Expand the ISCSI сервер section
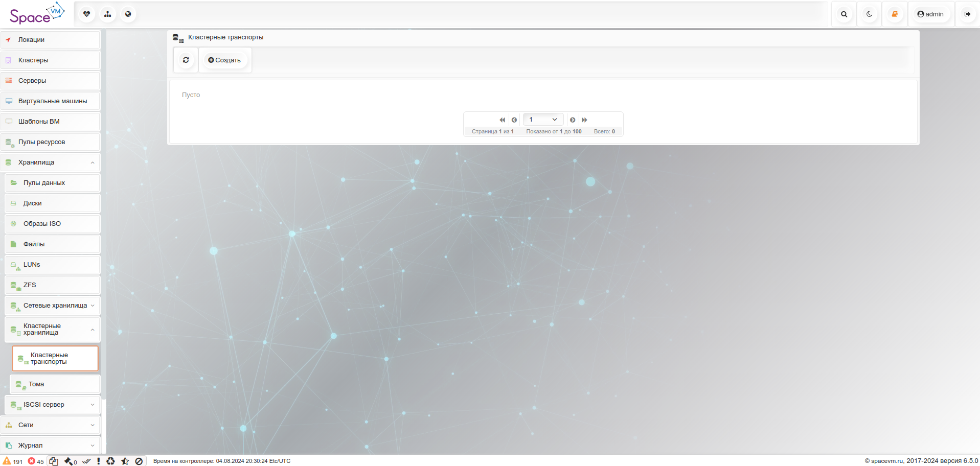 click(x=53, y=405)
